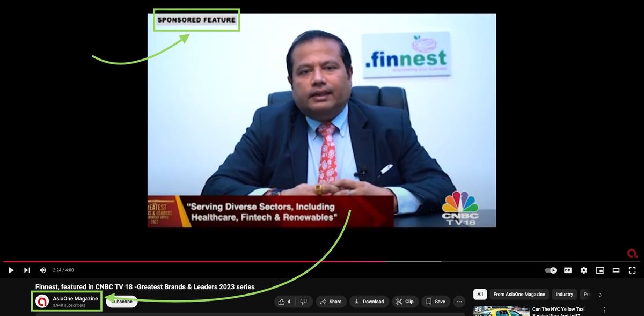
Task: Dislike the video
Action: (x=304, y=301)
